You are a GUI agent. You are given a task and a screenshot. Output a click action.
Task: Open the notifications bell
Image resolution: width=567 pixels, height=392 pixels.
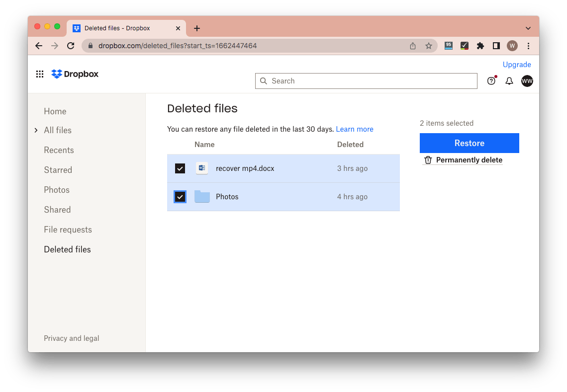coord(509,80)
